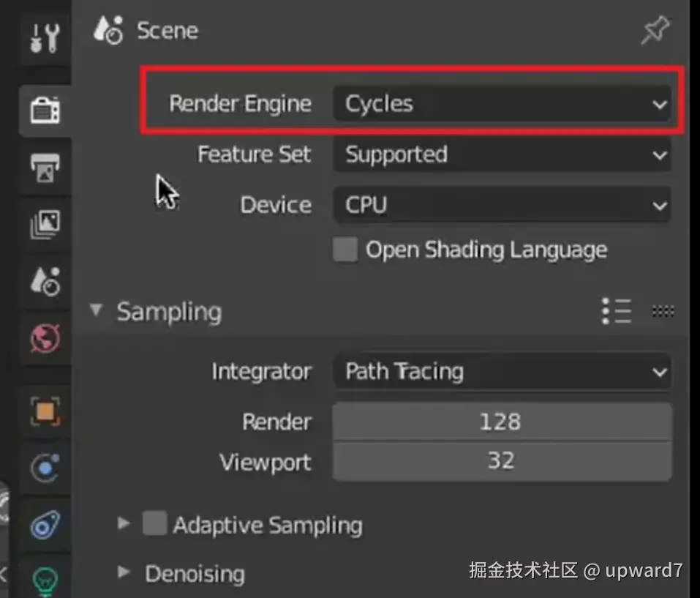700x598 pixels.
Task: Enable the Open Shading Language checkbox
Action: (345, 250)
